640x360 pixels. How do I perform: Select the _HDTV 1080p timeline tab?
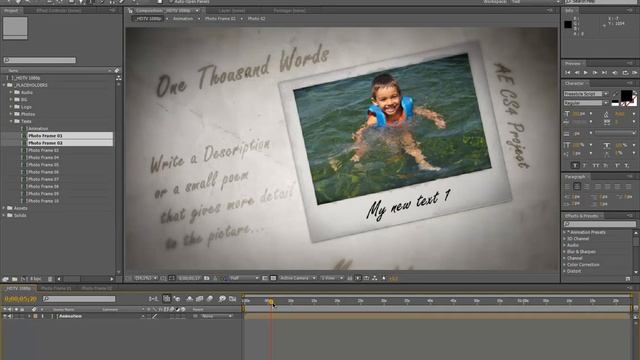(18, 289)
